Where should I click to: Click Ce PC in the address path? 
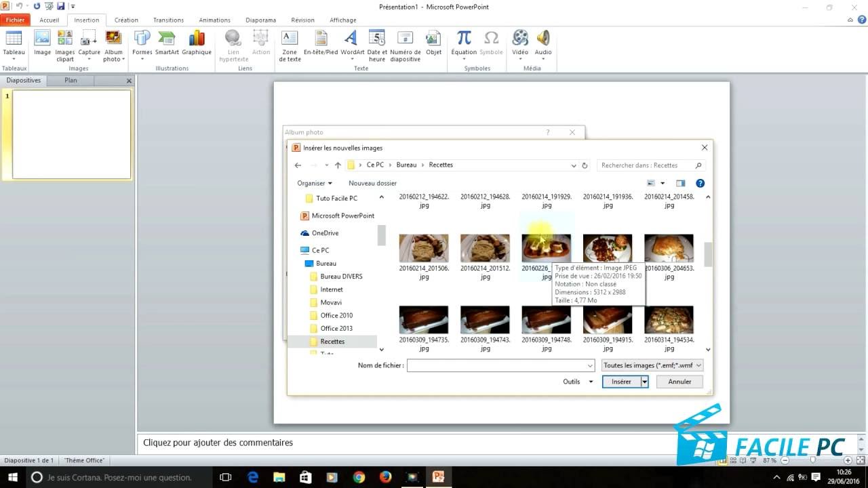click(x=375, y=165)
